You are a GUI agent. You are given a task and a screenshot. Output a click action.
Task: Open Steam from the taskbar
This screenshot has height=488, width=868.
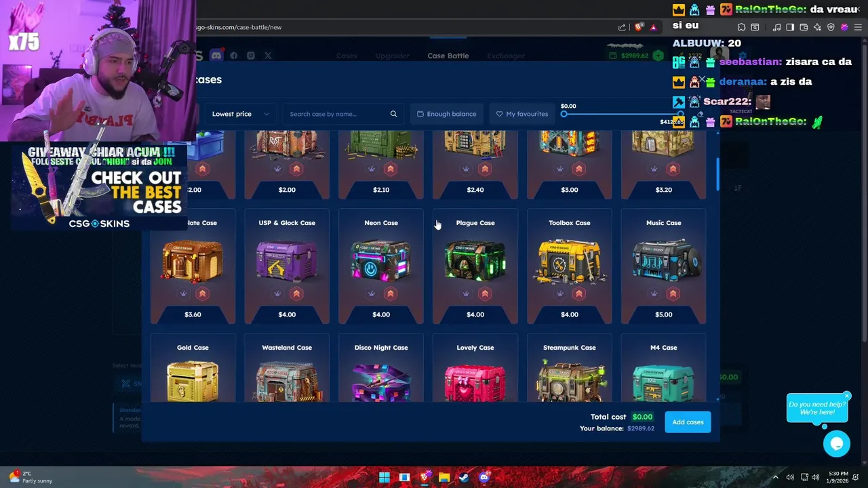coord(463,477)
